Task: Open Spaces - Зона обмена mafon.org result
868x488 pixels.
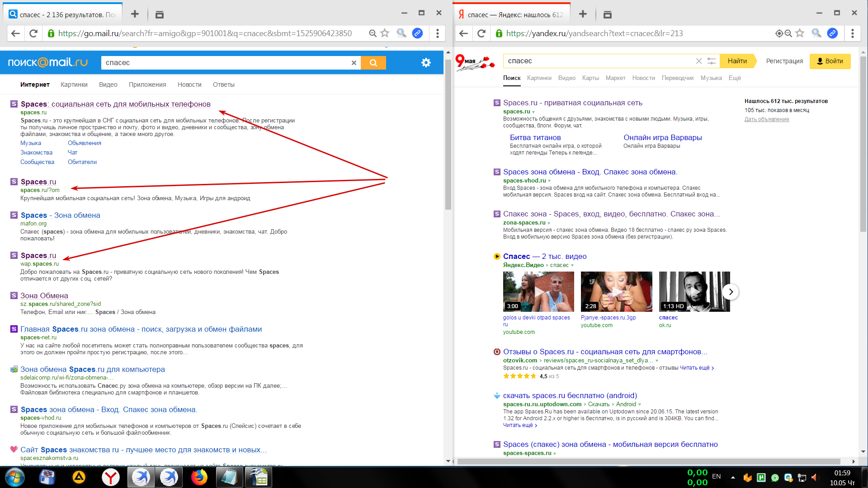Action: point(61,216)
